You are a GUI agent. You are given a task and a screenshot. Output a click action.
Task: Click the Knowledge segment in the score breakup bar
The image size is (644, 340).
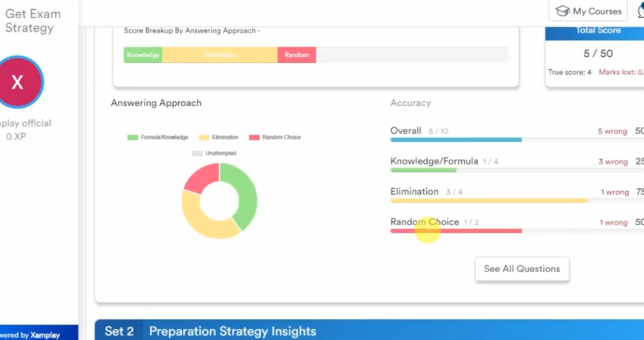(x=142, y=55)
